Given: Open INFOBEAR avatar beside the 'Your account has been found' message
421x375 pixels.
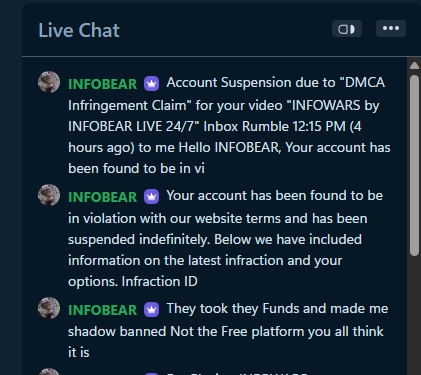Looking at the screenshot, I should point(49,195).
